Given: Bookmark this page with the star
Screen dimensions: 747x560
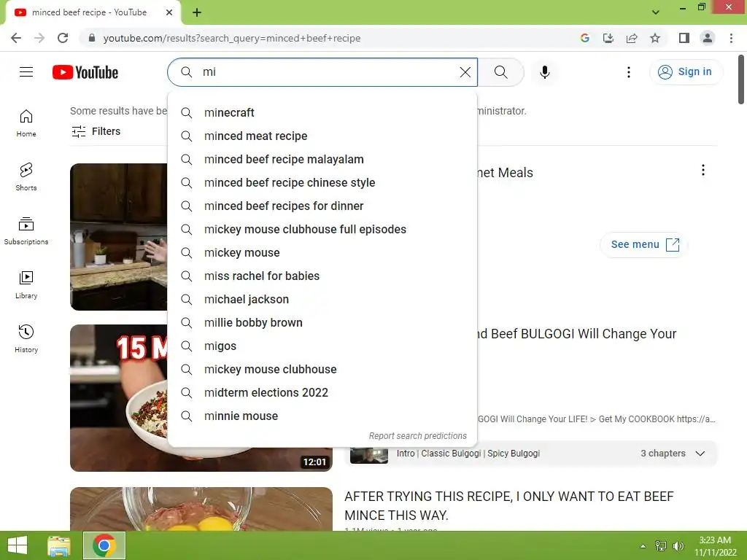Looking at the screenshot, I should coord(655,38).
